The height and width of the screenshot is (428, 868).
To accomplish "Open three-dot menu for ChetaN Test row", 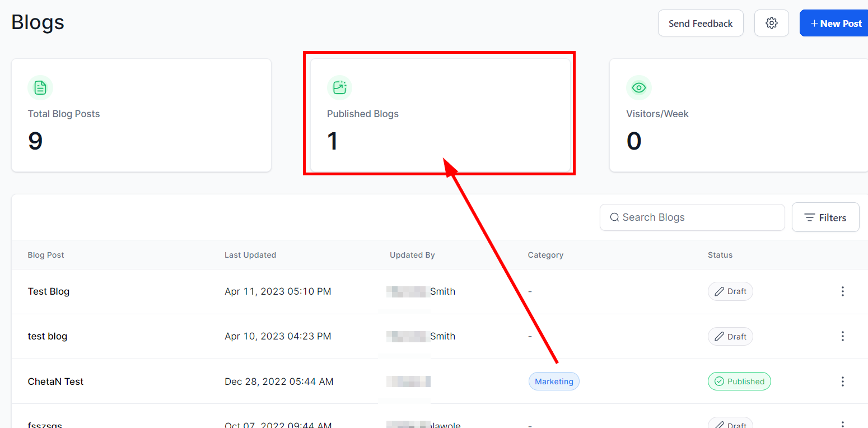I will pyautogui.click(x=842, y=382).
